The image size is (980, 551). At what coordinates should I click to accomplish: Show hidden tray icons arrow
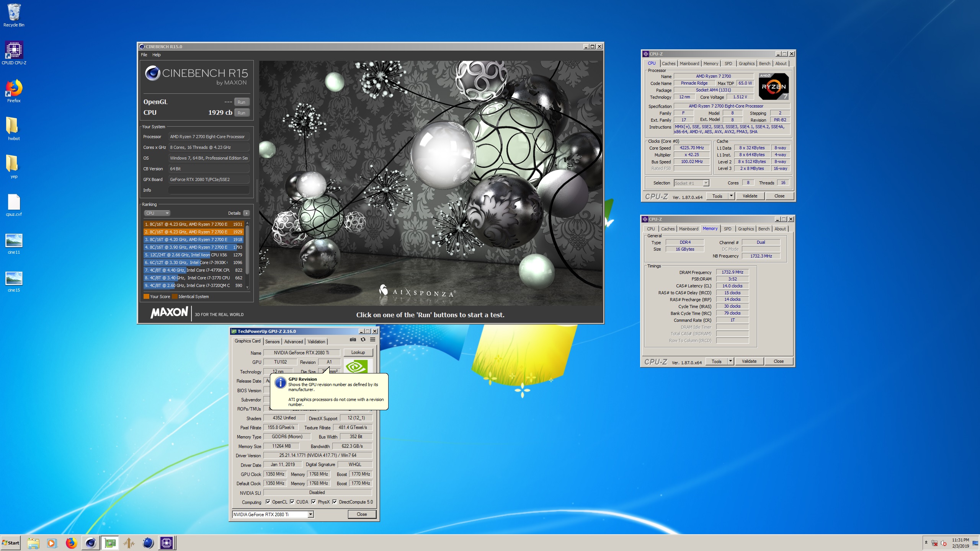click(x=926, y=543)
